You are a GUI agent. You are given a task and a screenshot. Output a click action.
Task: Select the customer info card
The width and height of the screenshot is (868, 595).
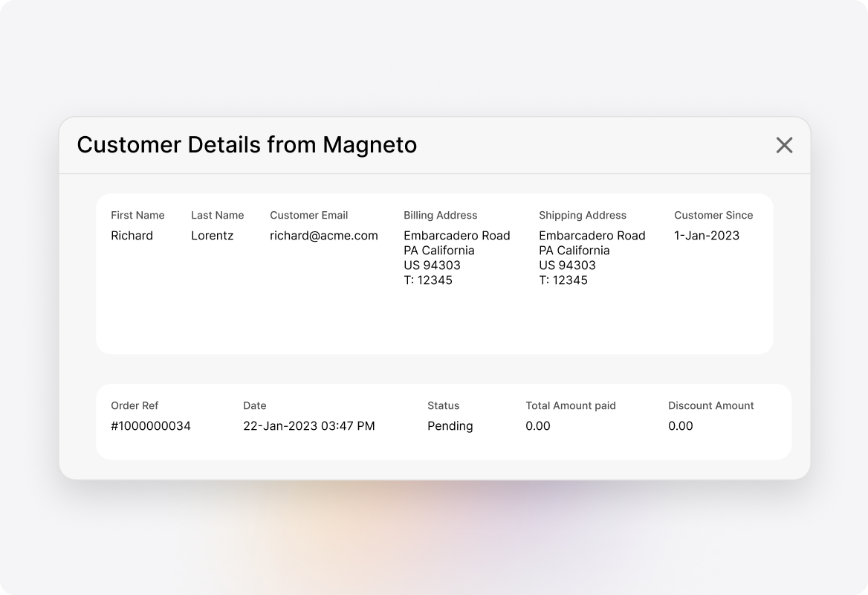click(x=435, y=273)
